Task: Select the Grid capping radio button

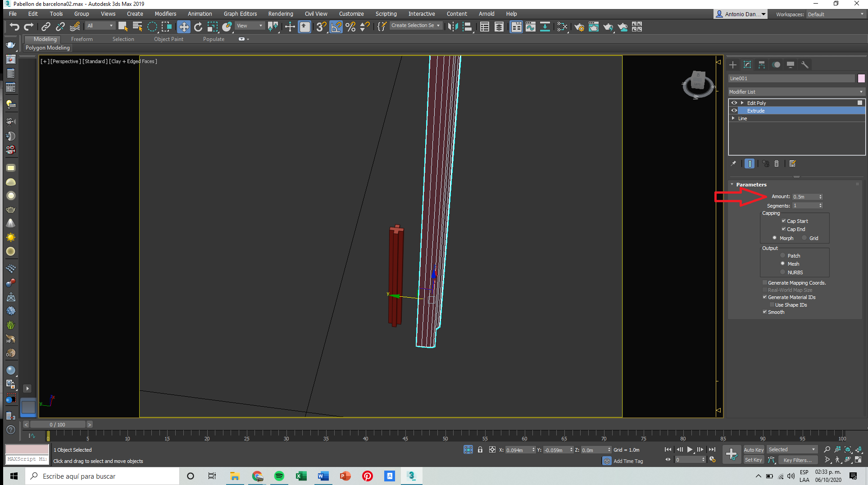Action: [x=804, y=238]
